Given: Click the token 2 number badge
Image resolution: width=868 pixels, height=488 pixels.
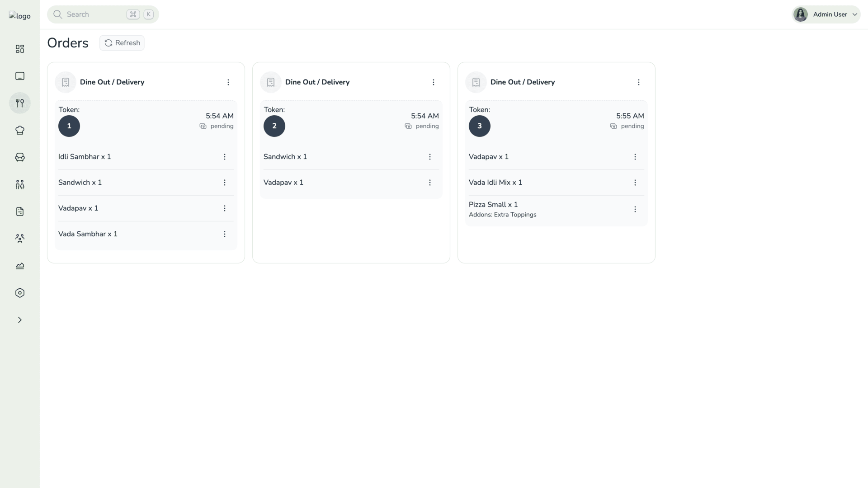Looking at the screenshot, I should coord(274,126).
